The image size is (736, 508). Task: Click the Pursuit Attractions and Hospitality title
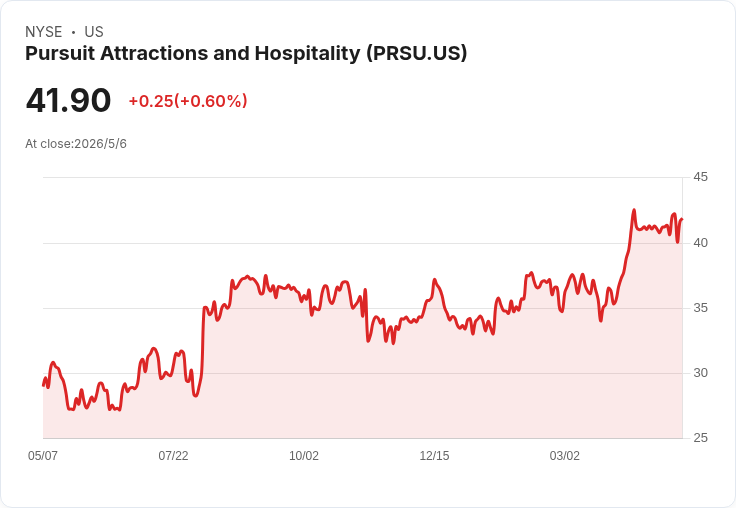pos(246,54)
